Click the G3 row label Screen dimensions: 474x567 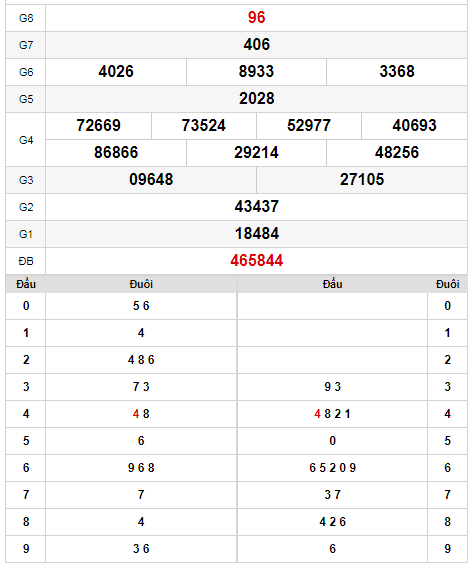[26, 180]
